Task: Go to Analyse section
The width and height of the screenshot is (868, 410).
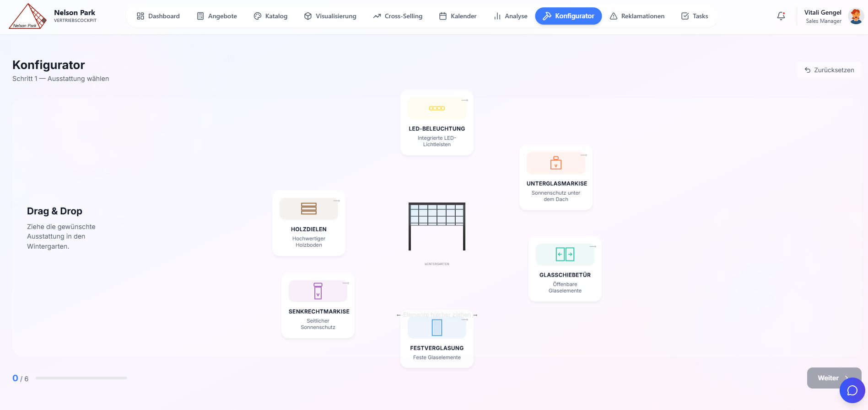Action: coord(511,16)
